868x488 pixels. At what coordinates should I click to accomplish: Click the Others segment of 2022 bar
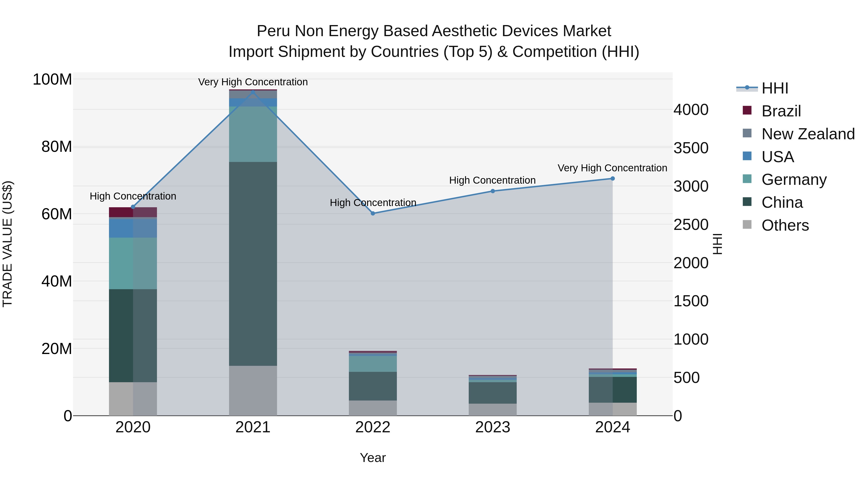[x=373, y=408]
